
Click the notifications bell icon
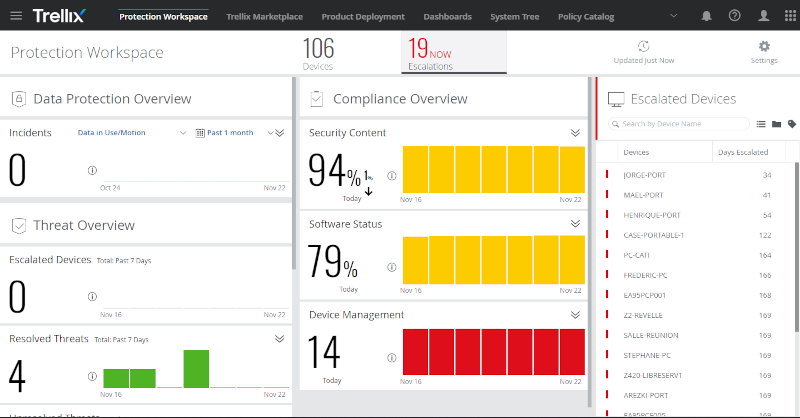708,16
